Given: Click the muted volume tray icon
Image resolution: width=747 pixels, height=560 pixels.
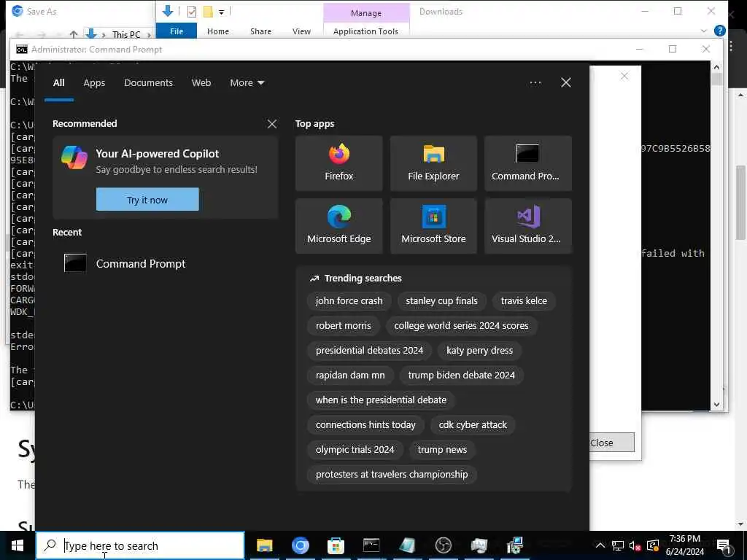Looking at the screenshot, I should pos(635,545).
